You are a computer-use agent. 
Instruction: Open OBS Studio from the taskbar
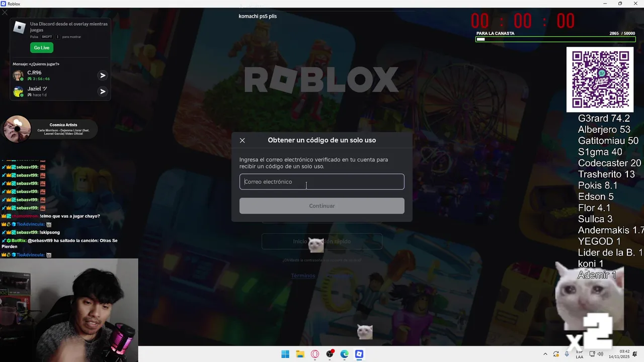tap(330, 354)
